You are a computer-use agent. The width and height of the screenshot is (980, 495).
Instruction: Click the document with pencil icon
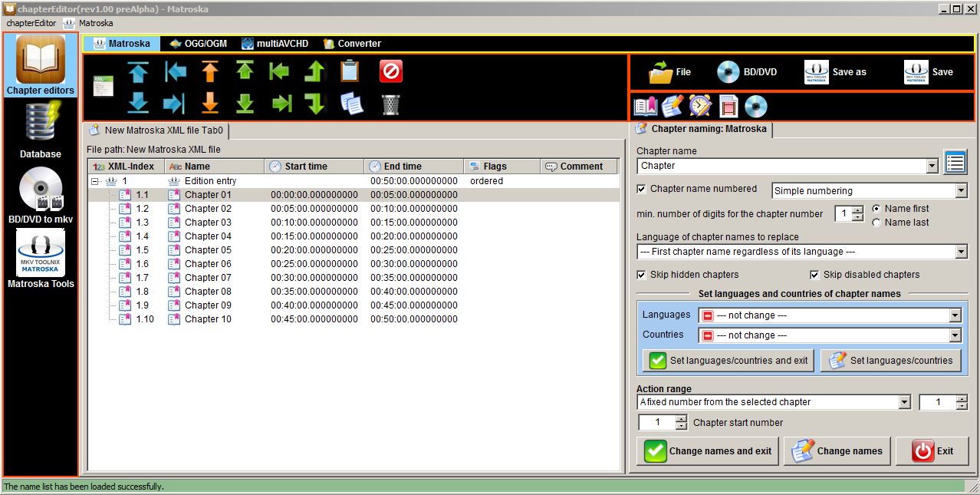tap(673, 106)
